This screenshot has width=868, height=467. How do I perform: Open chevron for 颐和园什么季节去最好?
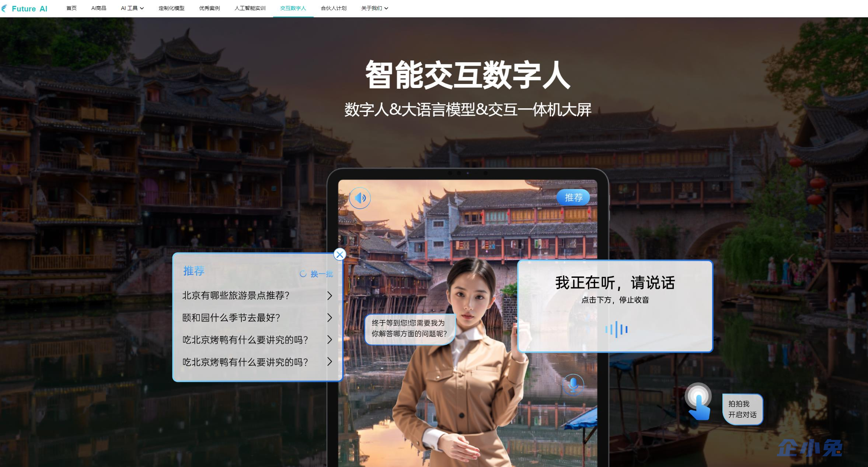tap(330, 318)
